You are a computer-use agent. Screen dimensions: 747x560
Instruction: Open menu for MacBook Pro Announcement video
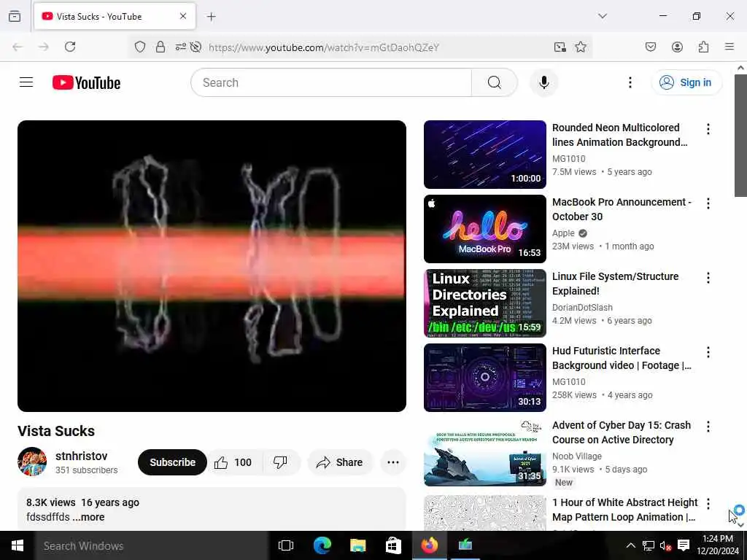(x=708, y=203)
